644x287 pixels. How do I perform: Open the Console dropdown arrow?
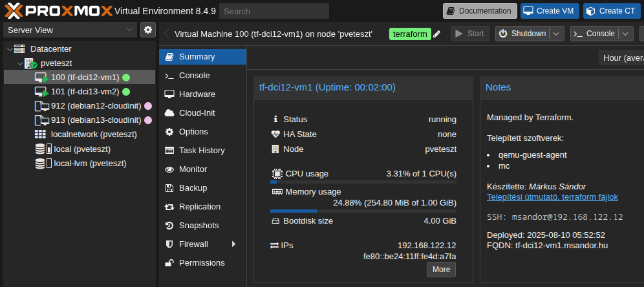(625, 34)
